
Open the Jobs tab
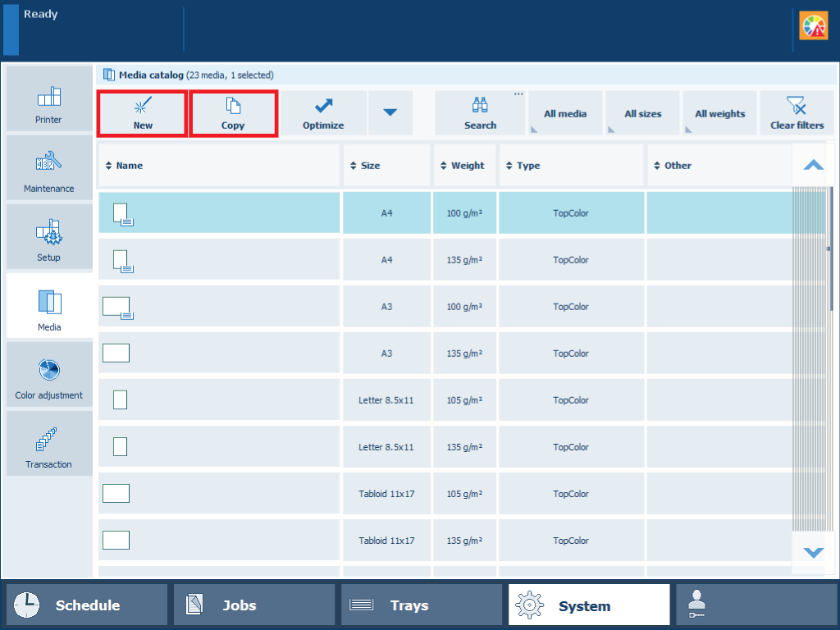[254, 605]
